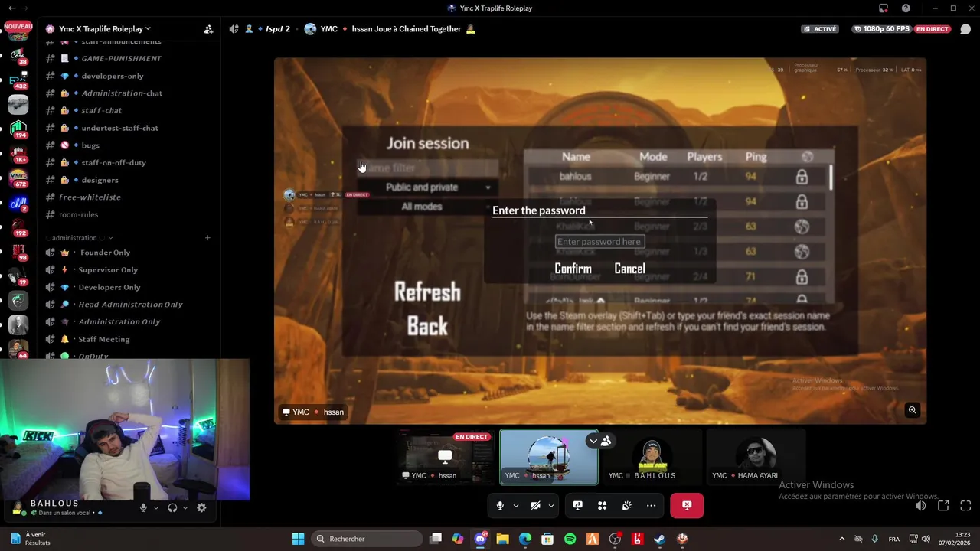Screen dimensions: 980x551
Task: Click Back in the streamed game
Action: point(427,326)
